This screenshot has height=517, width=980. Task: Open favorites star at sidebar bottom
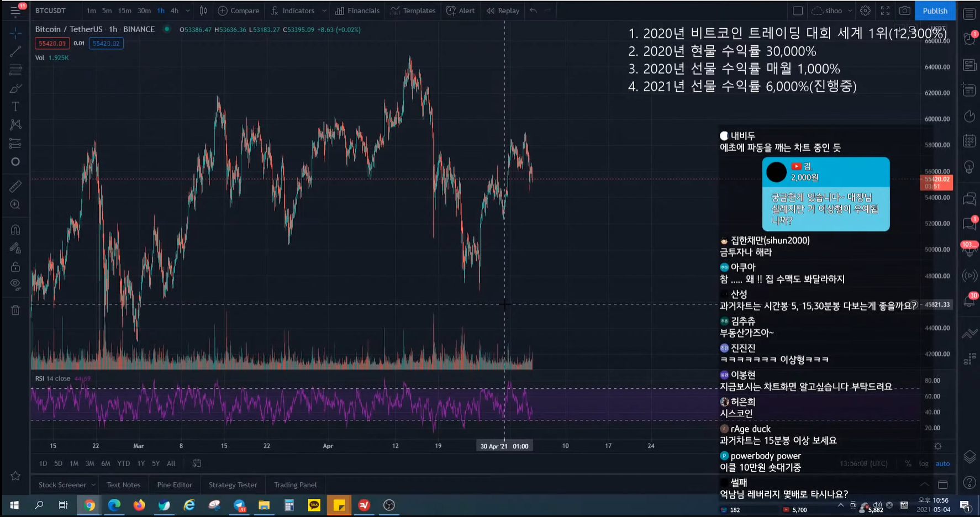[15, 476]
